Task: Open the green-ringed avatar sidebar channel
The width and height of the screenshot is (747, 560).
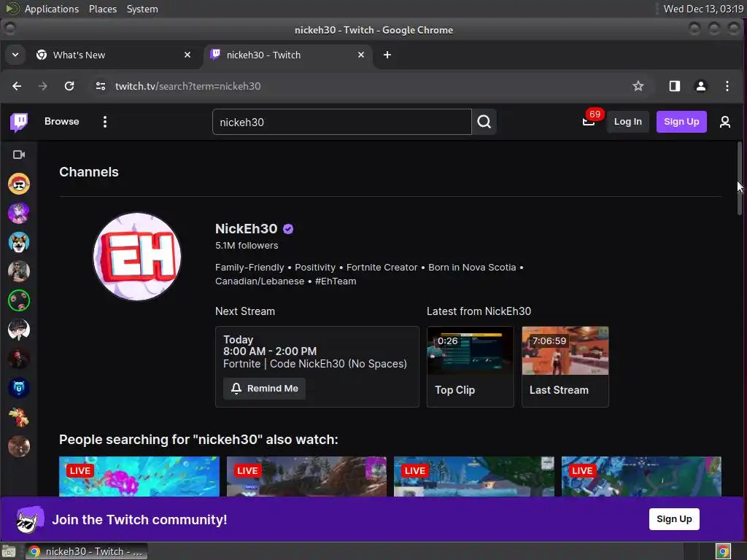Action: coord(19,300)
